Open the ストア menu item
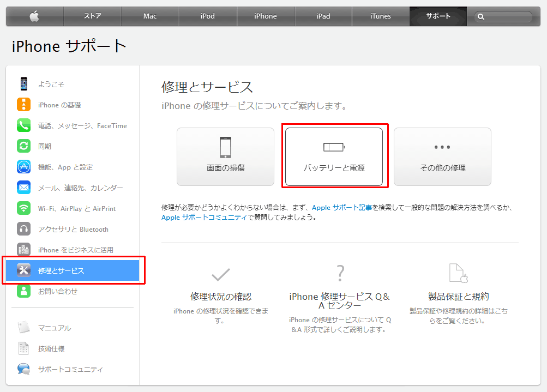 [93, 16]
